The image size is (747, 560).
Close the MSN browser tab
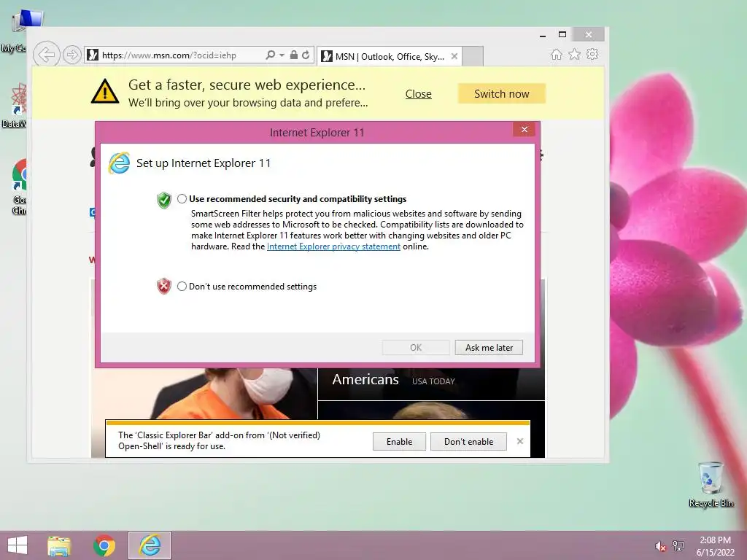[454, 57]
